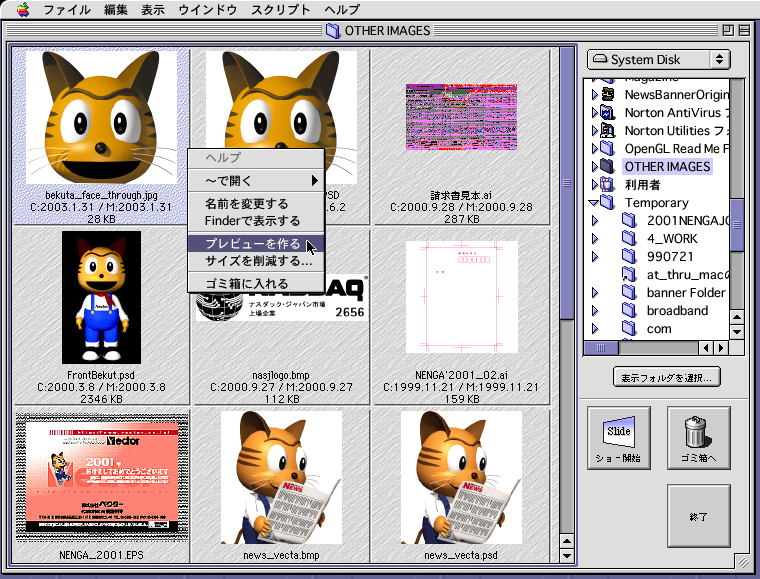This screenshot has width=760, height=579.
Task: Click the 終了 quit button
Action: (x=698, y=516)
